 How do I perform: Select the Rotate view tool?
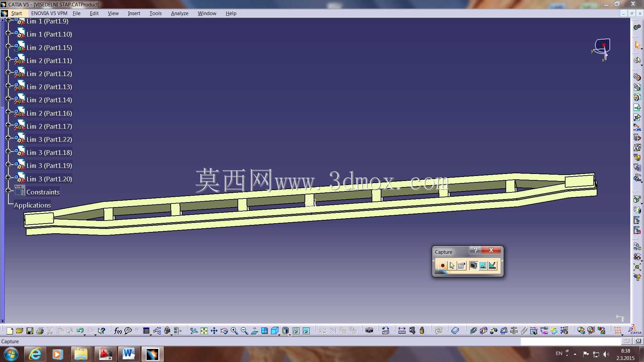(x=224, y=331)
